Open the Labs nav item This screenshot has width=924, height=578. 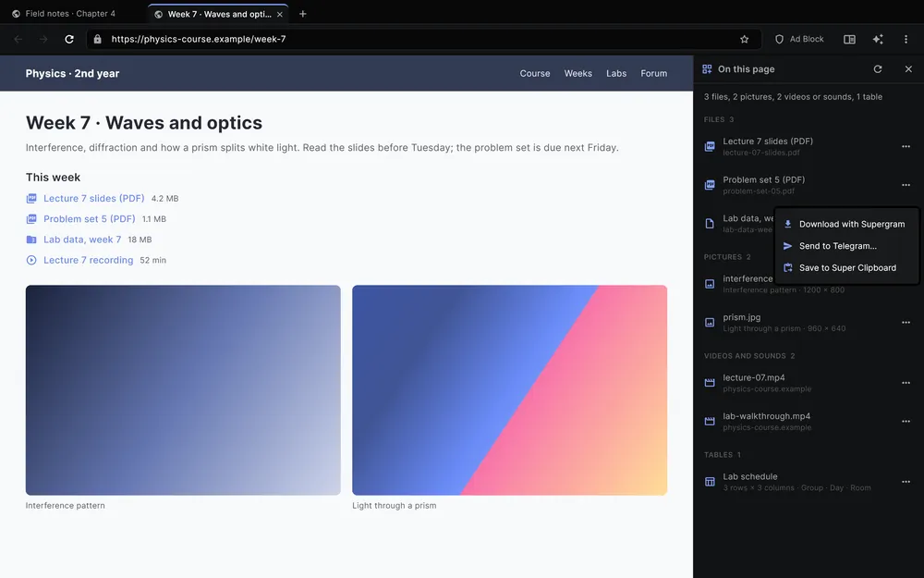(616, 74)
